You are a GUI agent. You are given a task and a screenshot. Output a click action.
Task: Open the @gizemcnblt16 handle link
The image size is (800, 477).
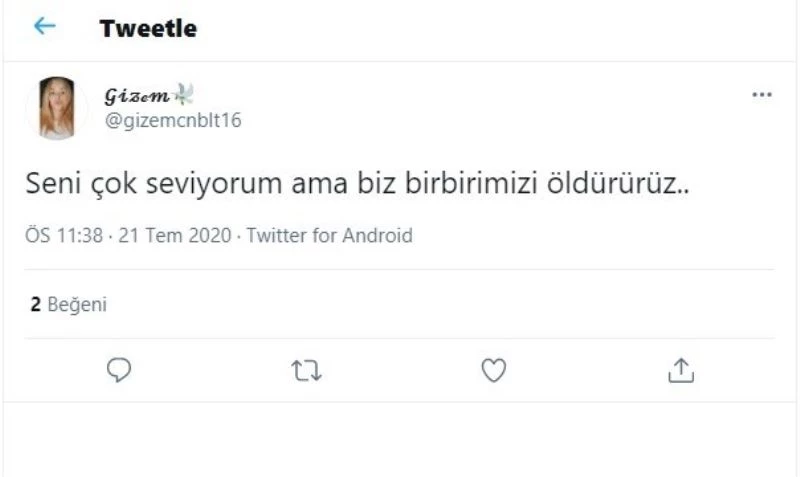[x=172, y=120]
